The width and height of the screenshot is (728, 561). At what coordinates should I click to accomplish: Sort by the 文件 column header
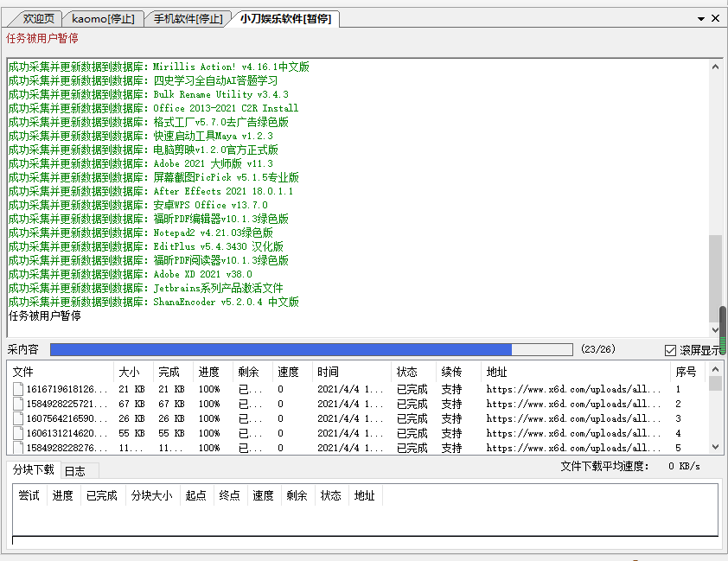[61, 372]
